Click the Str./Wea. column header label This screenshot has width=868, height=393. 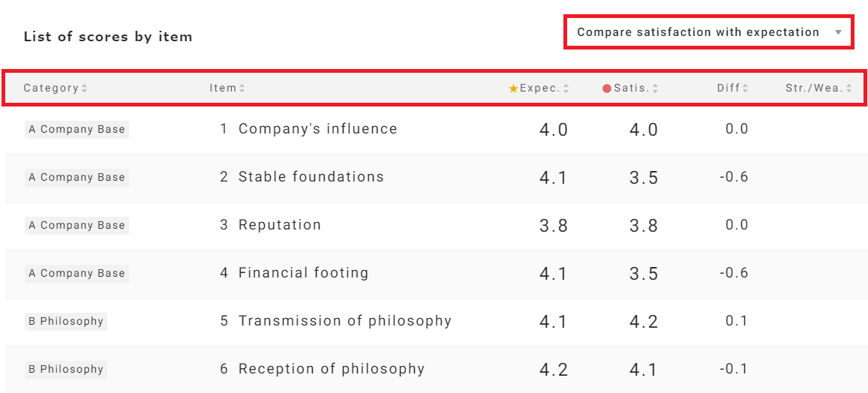pyautogui.click(x=814, y=88)
